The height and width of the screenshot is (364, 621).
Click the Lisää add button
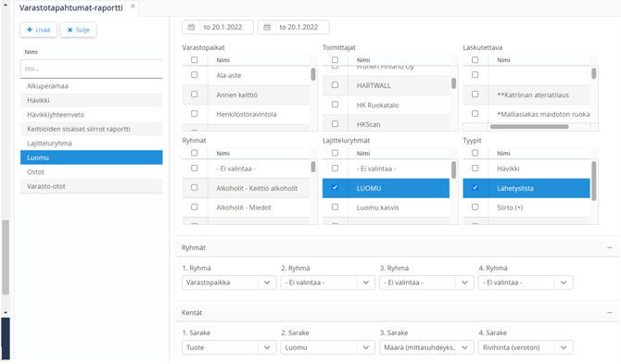[38, 30]
